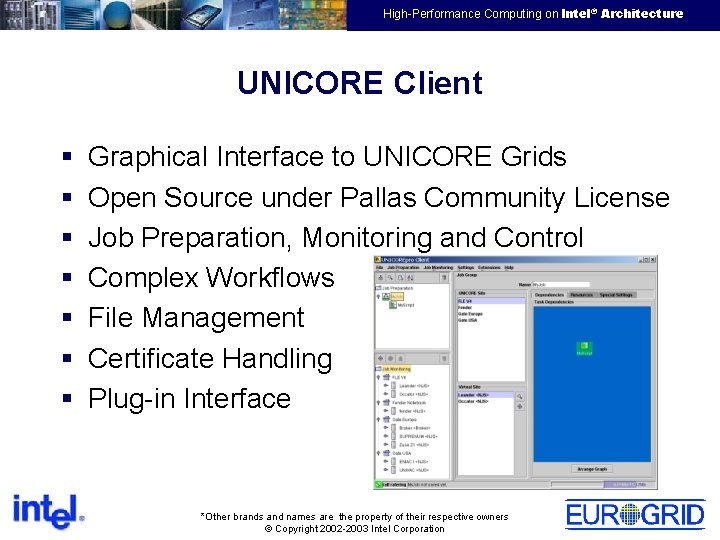This screenshot has width=720, height=540.
Task: Select Gate Europe in the UNICORE Site list
Action: click(491, 314)
